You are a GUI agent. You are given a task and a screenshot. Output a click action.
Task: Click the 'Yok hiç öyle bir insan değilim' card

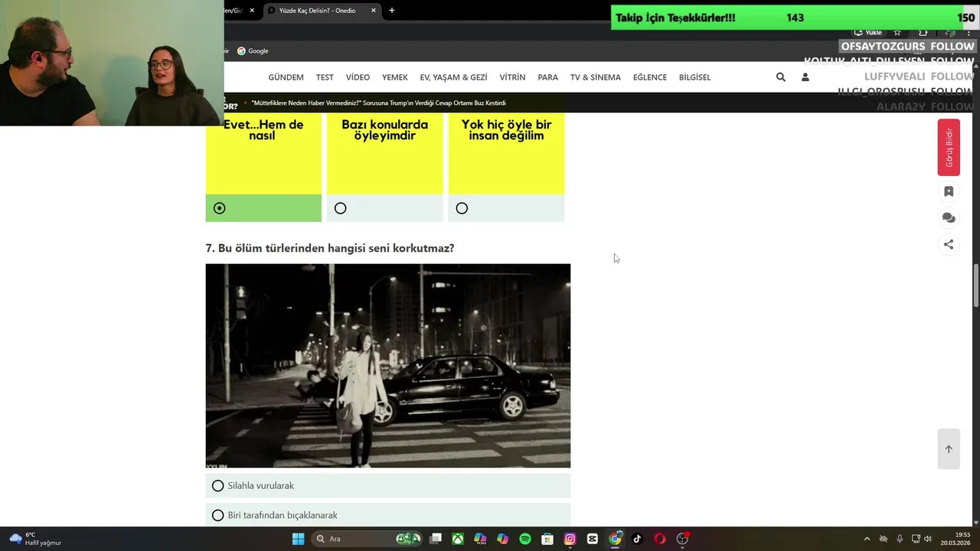coord(506,153)
